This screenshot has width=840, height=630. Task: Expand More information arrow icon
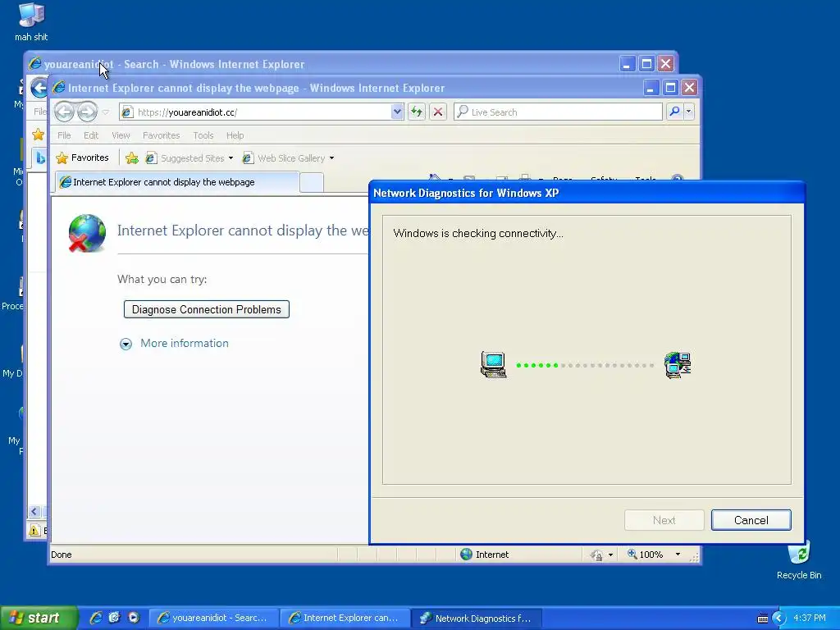pyautogui.click(x=126, y=344)
